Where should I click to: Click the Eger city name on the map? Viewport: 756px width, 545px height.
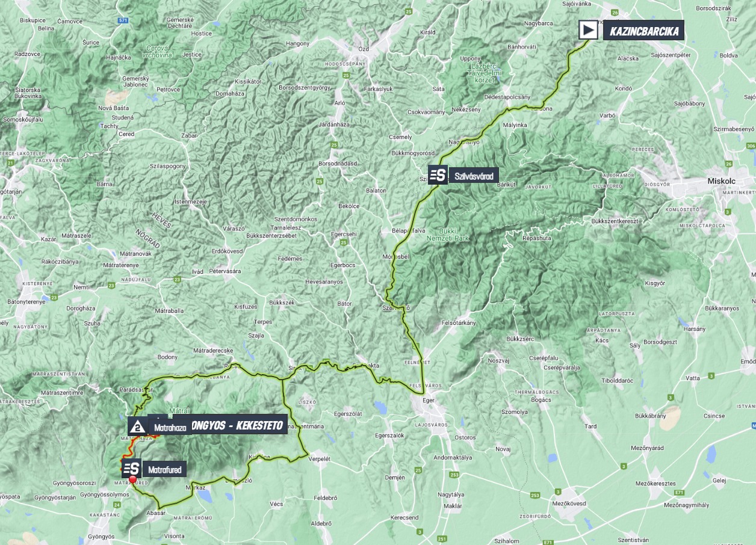click(427, 398)
